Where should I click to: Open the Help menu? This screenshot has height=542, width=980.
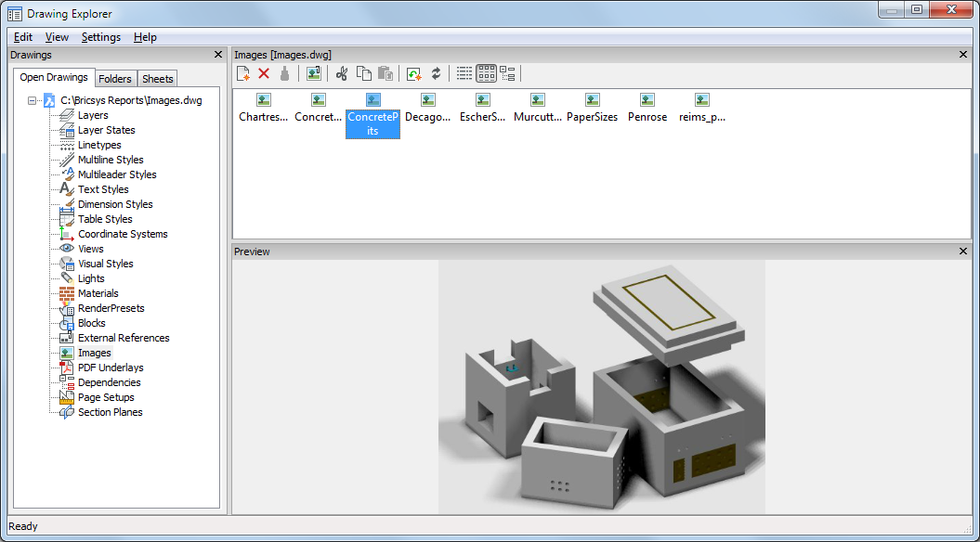click(x=145, y=37)
